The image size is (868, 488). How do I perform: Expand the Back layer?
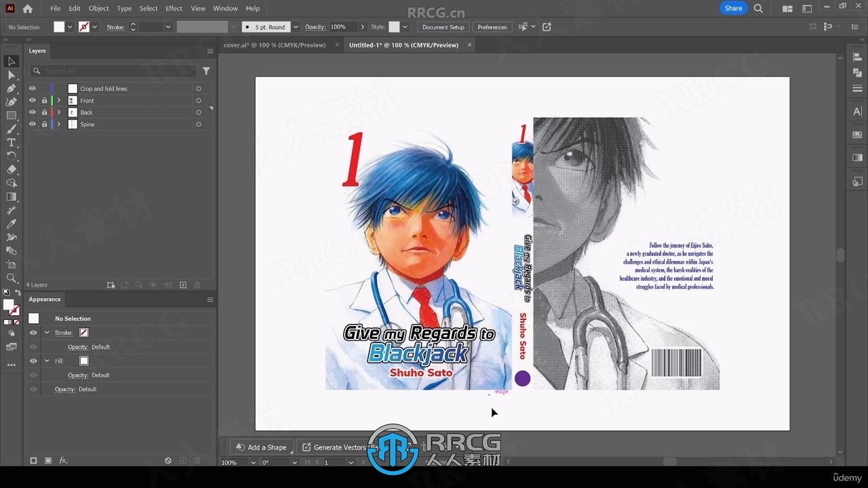coord(59,113)
